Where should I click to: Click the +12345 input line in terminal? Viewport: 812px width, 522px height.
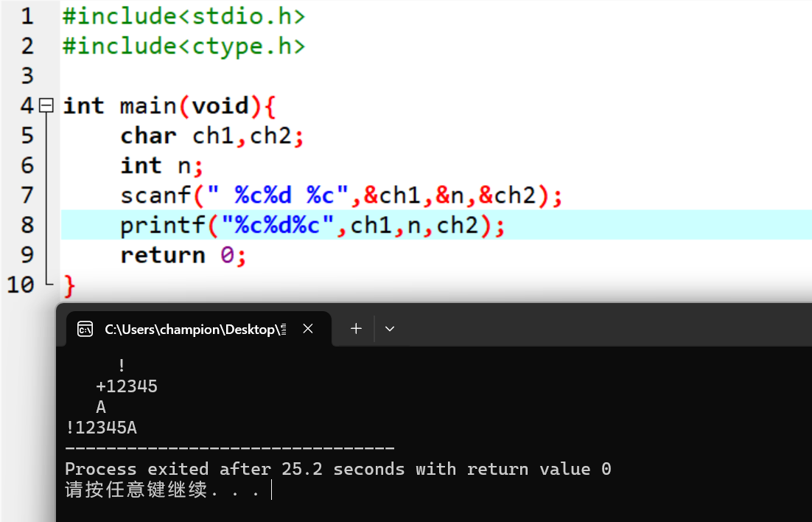(127, 386)
